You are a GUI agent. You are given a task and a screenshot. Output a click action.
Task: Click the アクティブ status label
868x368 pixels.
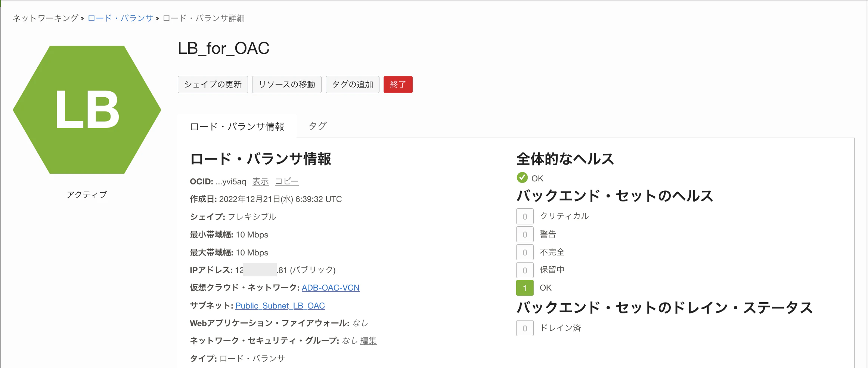[87, 194]
